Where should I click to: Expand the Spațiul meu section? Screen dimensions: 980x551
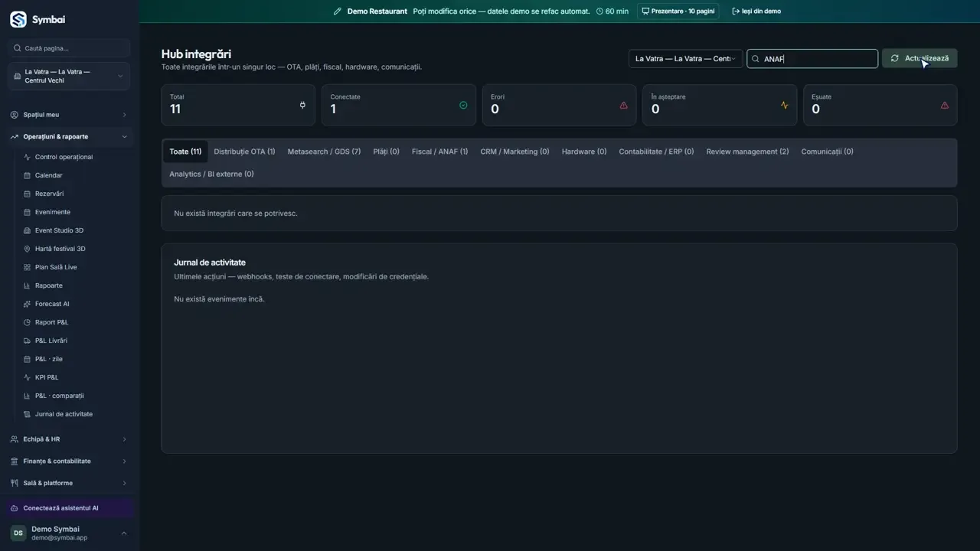(x=69, y=115)
